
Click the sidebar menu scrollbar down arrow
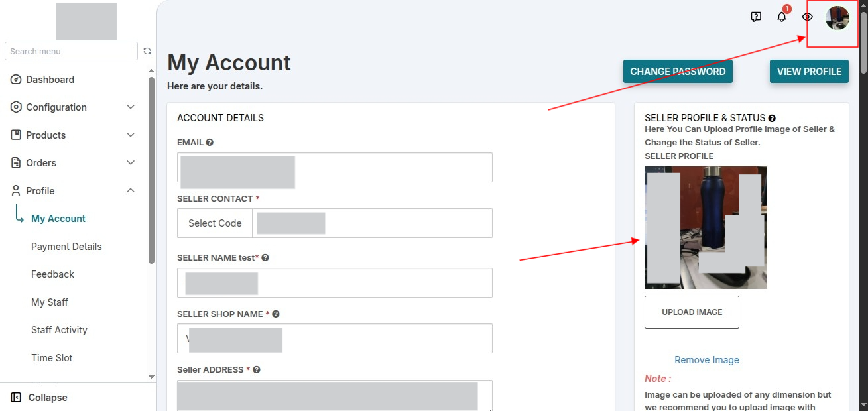click(x=151, y=377)
